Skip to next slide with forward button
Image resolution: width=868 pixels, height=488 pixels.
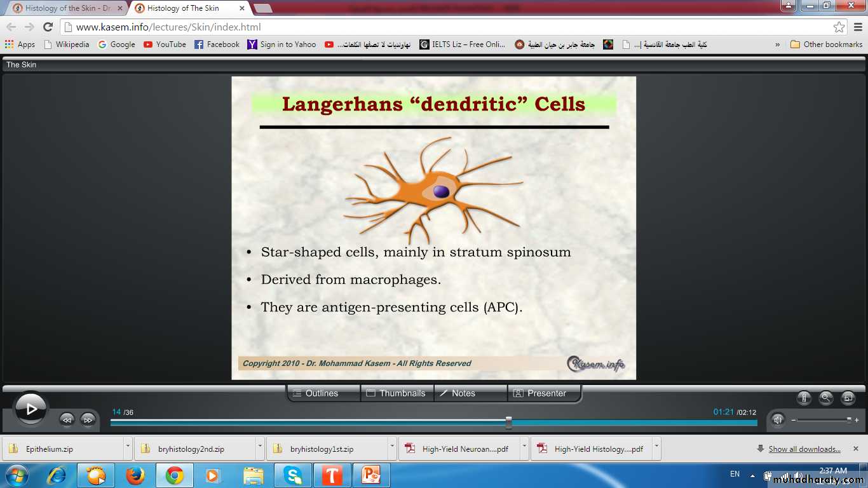point(88,419)
